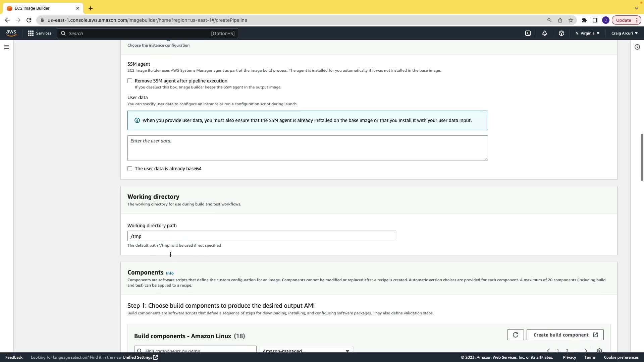This screenshot has height=362, width=644.
Task: Check the user data is already base64
Action: 130,169
